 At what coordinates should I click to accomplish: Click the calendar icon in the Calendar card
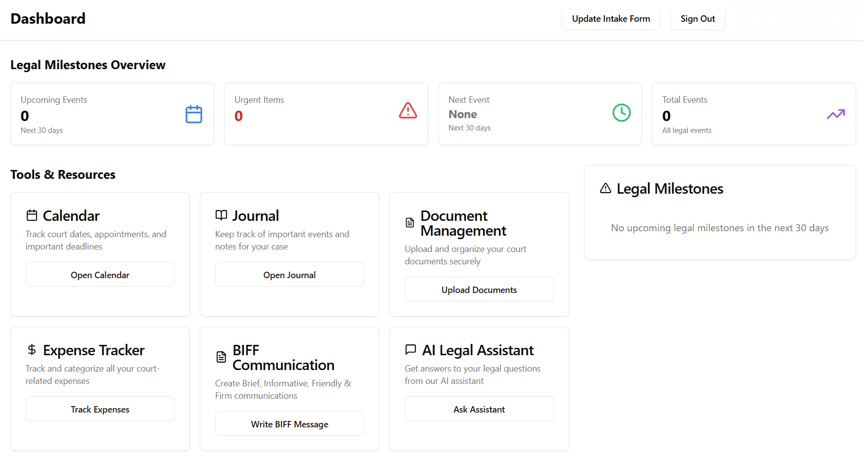32,215
